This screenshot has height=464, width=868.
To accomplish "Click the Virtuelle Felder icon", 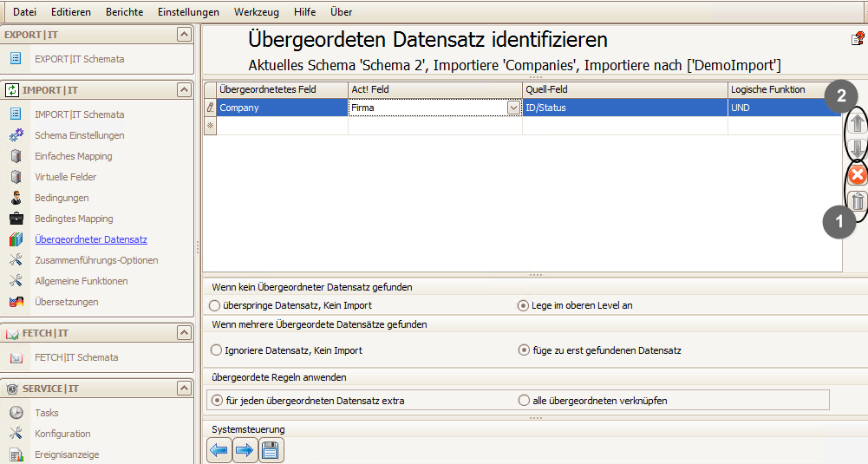I will point(16,177).
